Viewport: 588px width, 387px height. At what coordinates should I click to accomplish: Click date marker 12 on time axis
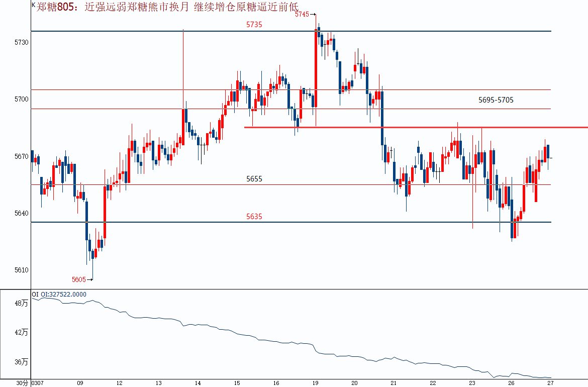[120, 383]
